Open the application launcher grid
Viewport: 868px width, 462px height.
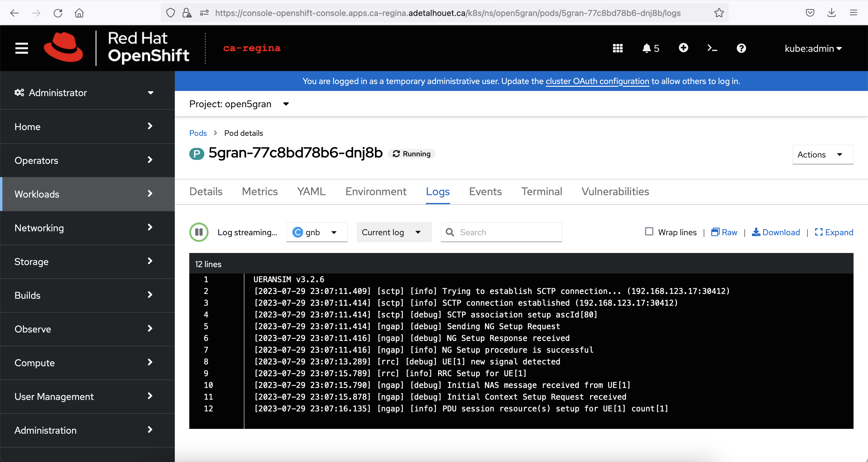(x=617, y=48)
